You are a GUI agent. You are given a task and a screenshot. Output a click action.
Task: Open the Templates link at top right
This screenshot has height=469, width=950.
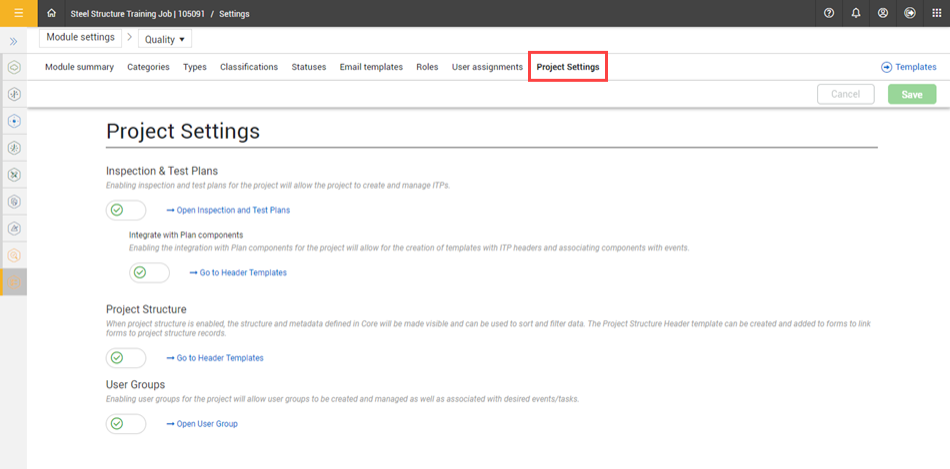(908, 67)
